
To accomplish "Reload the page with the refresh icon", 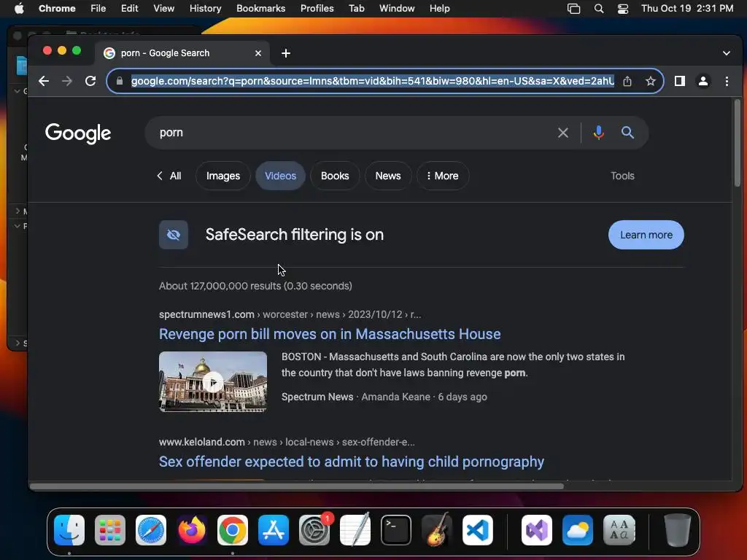I will 90,81.
